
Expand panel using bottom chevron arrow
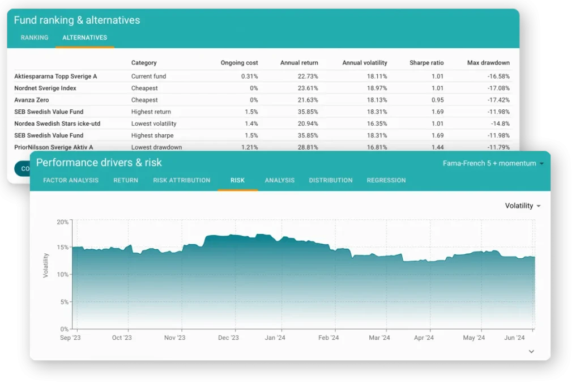531,351
